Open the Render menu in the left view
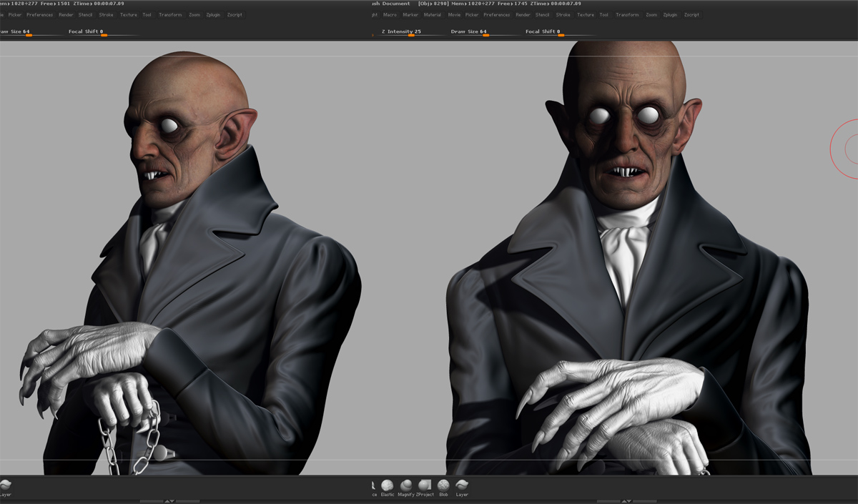 (x=66, y=14)
